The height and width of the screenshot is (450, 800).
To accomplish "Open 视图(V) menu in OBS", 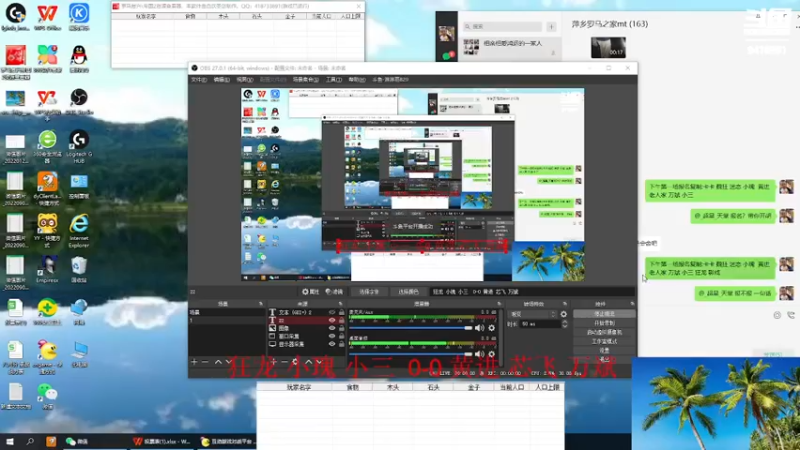I will [x=244, y=80].
